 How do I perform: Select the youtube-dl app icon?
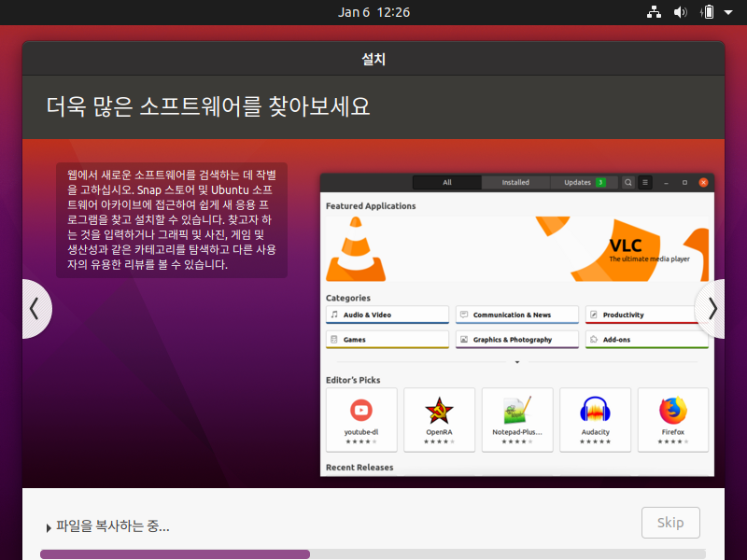point(361,410)
